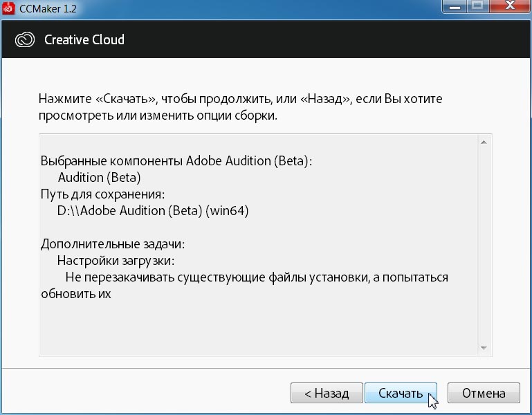This screenshot has width=532, height=415.
Task: Click the «Creative Cloud» header title
Action: [84, 39]
